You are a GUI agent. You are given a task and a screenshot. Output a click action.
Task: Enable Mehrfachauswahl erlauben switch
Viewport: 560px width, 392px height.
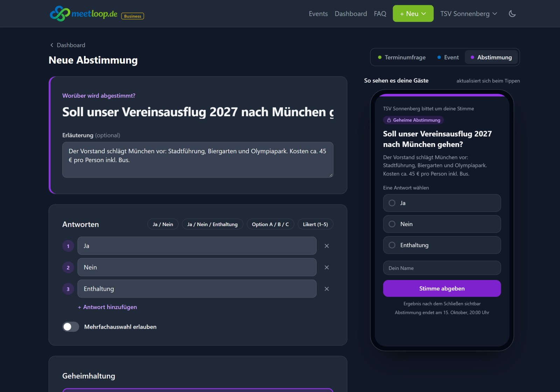71,327
